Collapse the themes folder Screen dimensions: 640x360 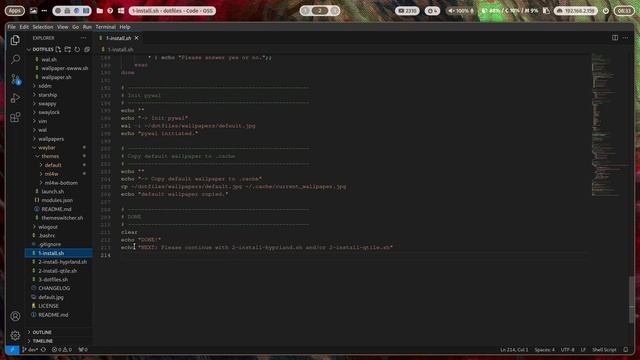click(x=50, y=156)
